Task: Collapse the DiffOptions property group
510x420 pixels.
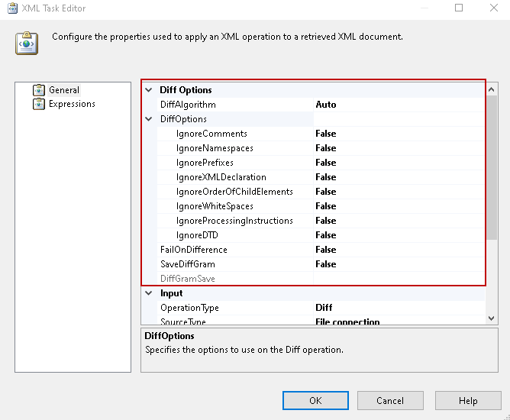Action: point(148,119)
